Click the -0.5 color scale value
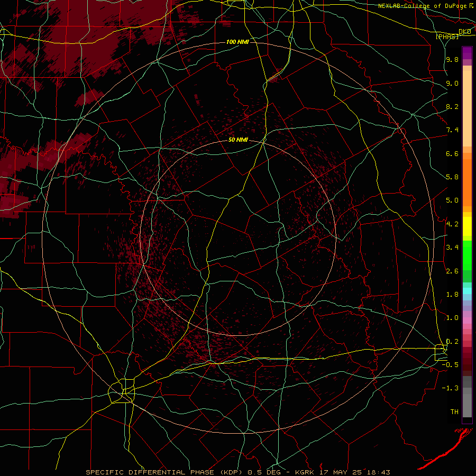 point(450,365)
